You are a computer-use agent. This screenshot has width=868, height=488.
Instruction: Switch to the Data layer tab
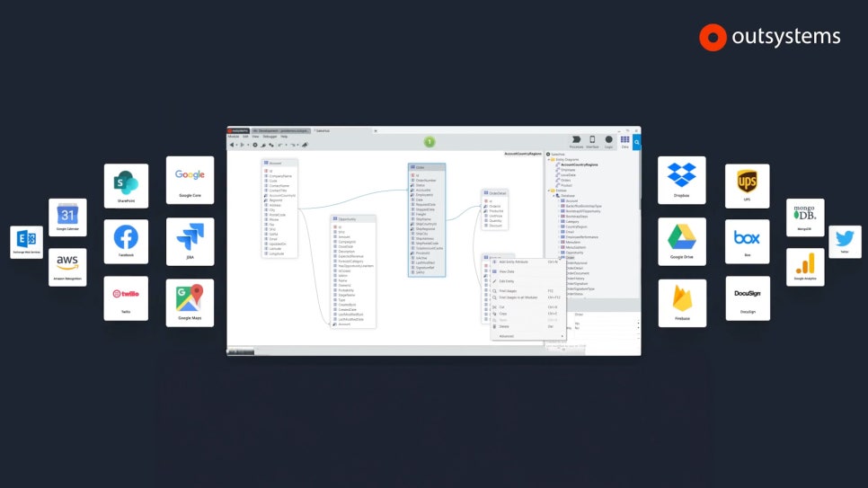pyautogui.click(x=625, y=142)
